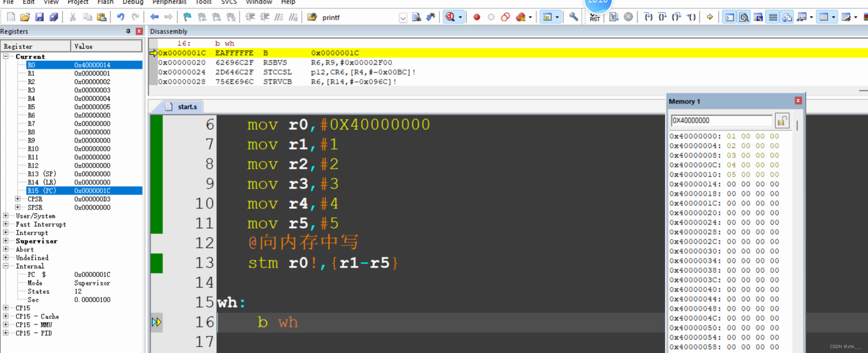The width and height of the screenshot is (868, 353).
Task: Expand the User/System register group
Action: click(6, 215)
